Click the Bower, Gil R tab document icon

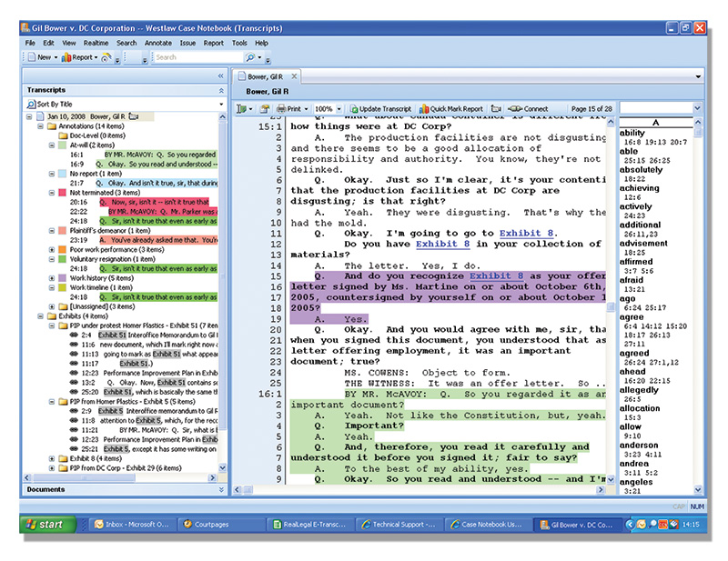click(242, 76)
